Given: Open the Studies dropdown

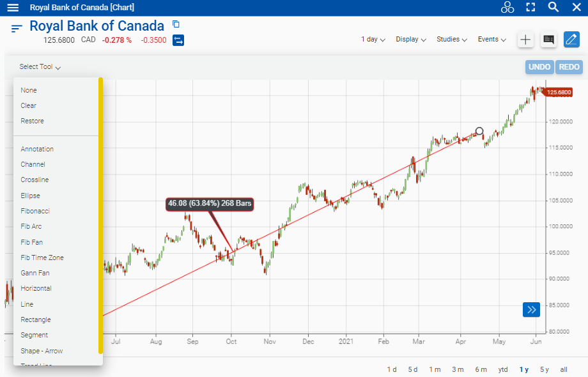Looking at the screenshot, I should 452,40.
